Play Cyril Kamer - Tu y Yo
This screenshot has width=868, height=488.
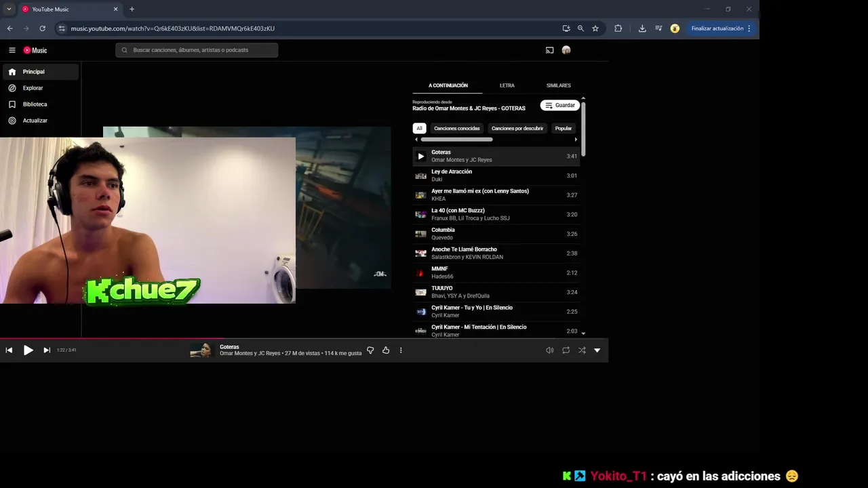pos(496,312)
